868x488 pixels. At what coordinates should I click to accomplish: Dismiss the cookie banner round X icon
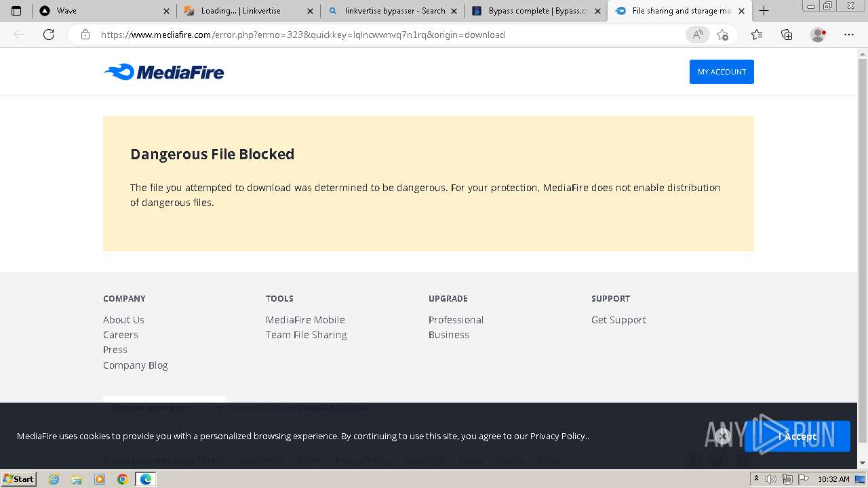click(722, 436)
